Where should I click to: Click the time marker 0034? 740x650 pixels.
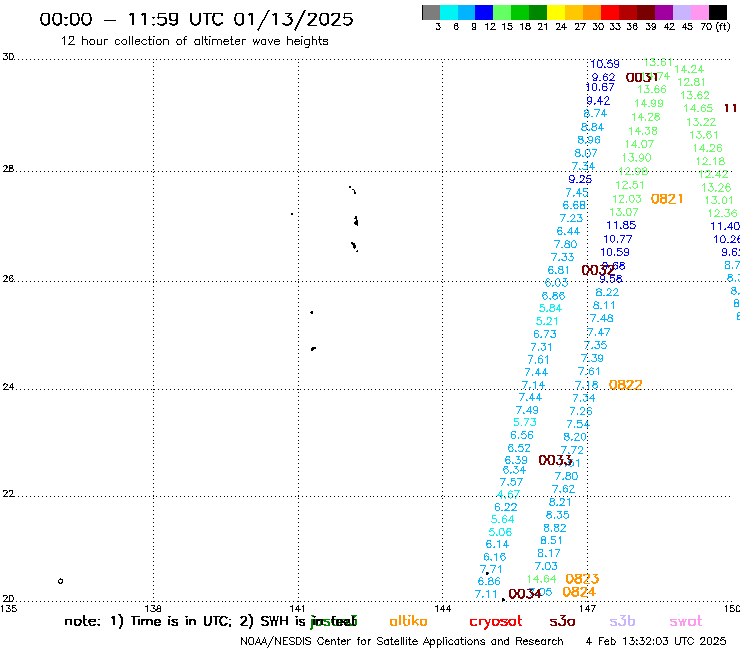[525, 594]
